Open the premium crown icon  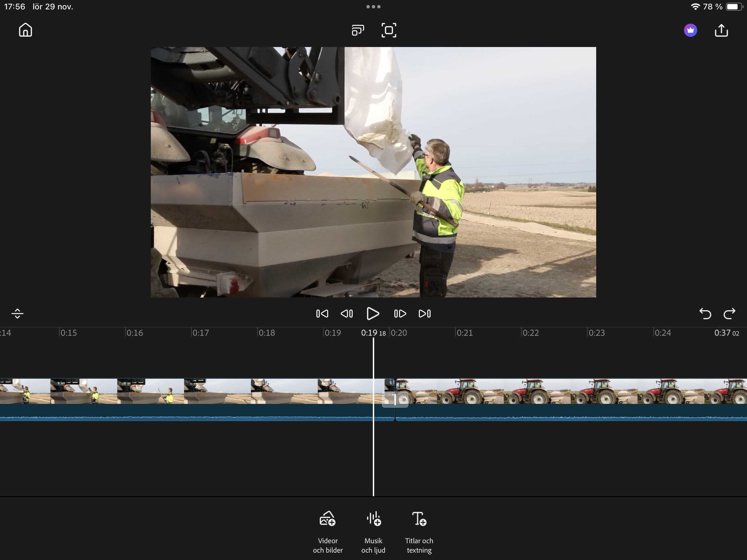pyautogui.click(x=690, y=30)
